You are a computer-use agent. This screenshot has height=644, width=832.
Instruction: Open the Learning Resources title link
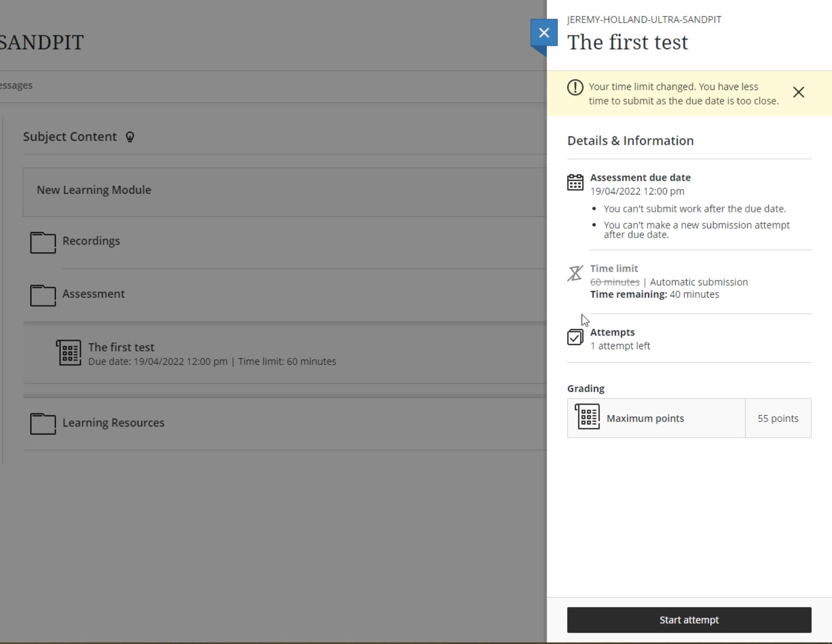[113, 423]
